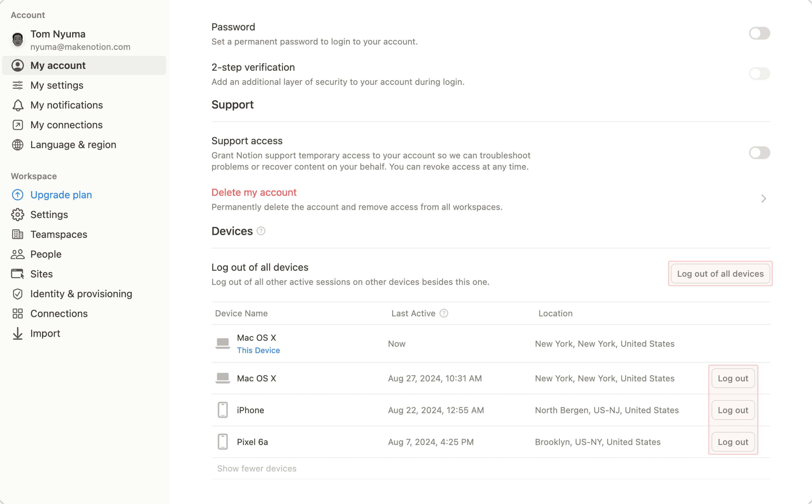The width and height of the screenshot is (812, 504).
Task: Open the This Device link
Action: (258, 350)
